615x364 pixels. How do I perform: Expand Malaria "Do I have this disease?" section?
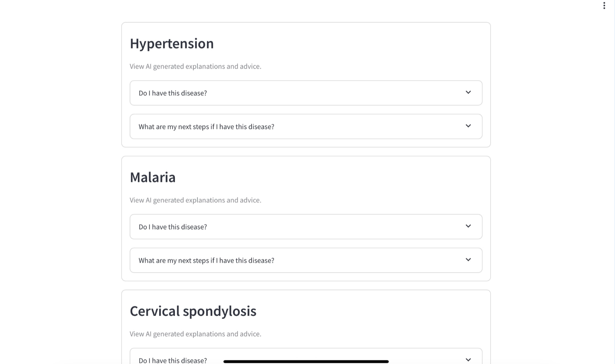coord(173,227)
